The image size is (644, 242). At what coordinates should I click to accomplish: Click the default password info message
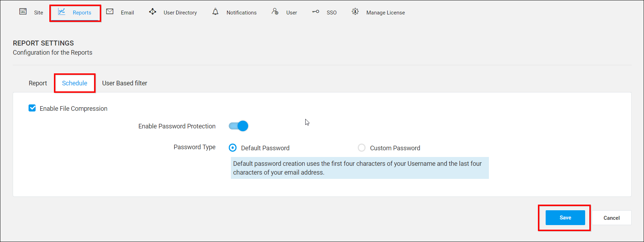click(360, 168)
